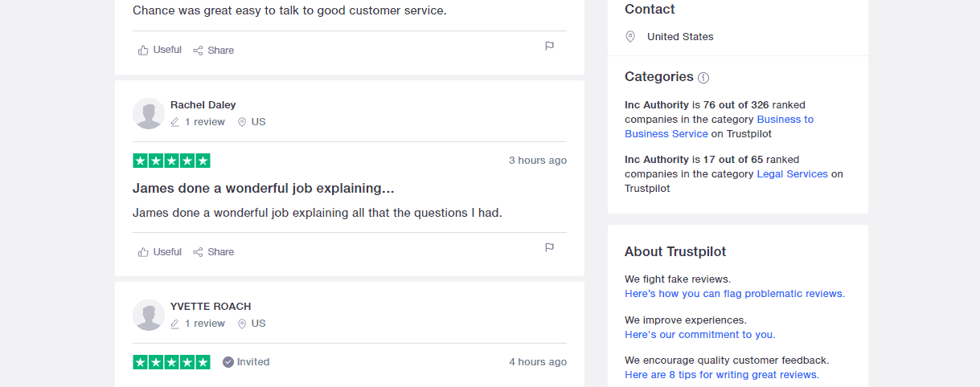Click Useful on the Chance review
980x387 pixels.
160,50
